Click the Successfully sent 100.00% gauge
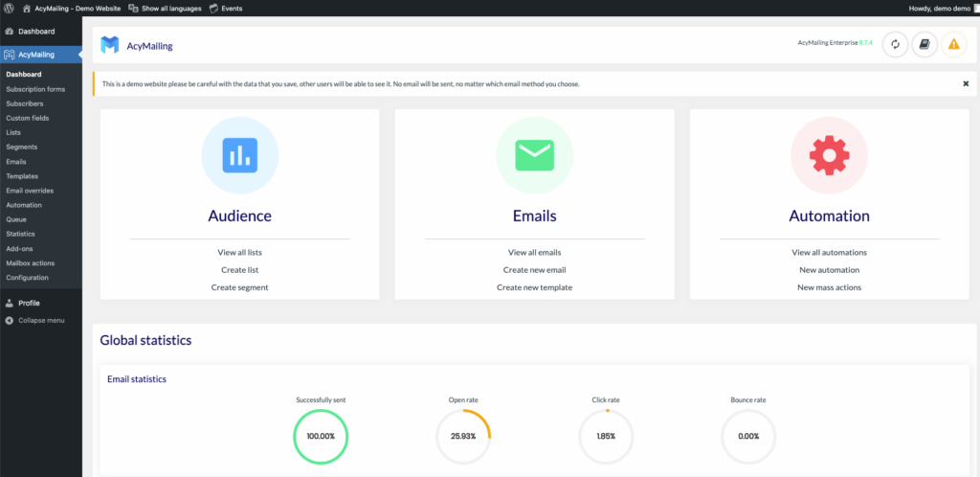Screen dimensions: 980x477 tap(321, 437)
